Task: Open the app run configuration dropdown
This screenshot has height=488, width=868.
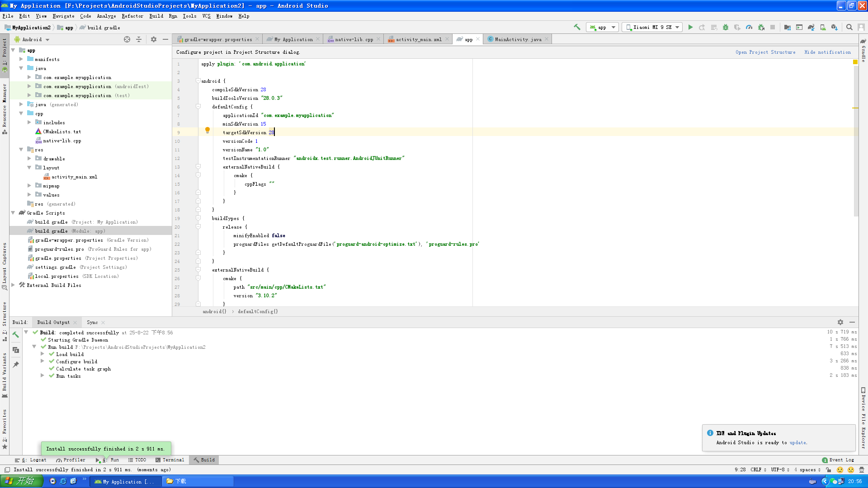Action: coord(602,27)
